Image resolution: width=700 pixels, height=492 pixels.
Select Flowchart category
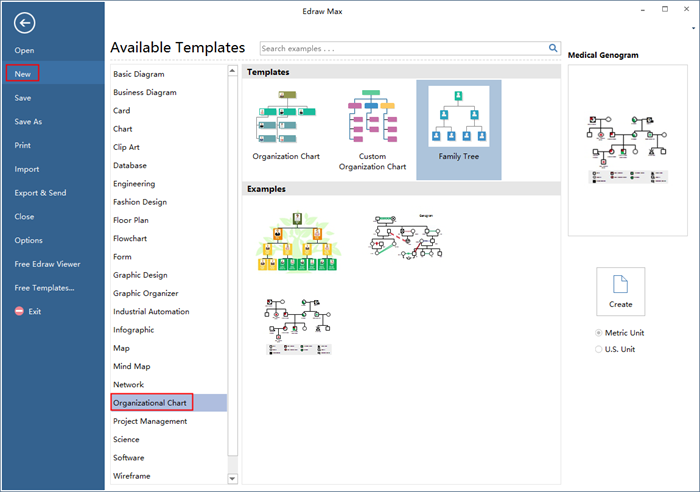click(130, 239)
